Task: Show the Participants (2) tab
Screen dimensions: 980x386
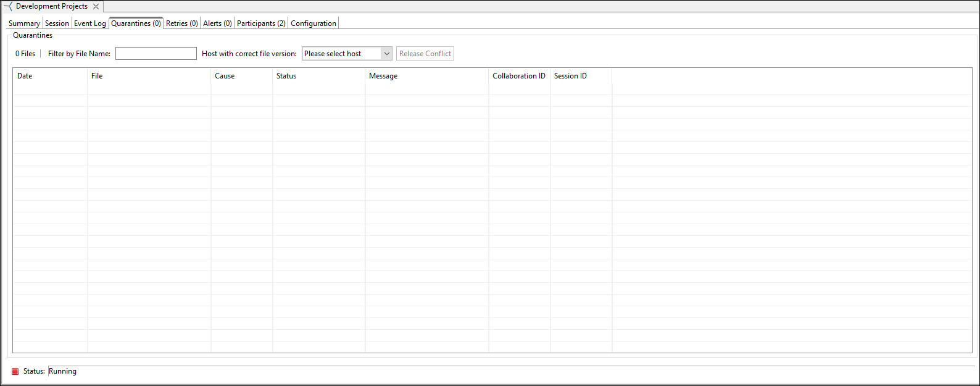Action: click(x=261, y=23)
